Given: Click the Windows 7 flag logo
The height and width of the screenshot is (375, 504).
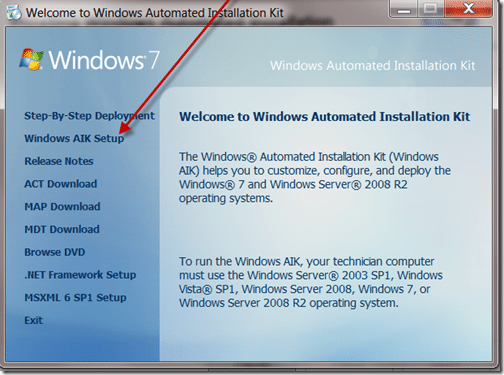Looking at the screenshot, I should 31,59.
